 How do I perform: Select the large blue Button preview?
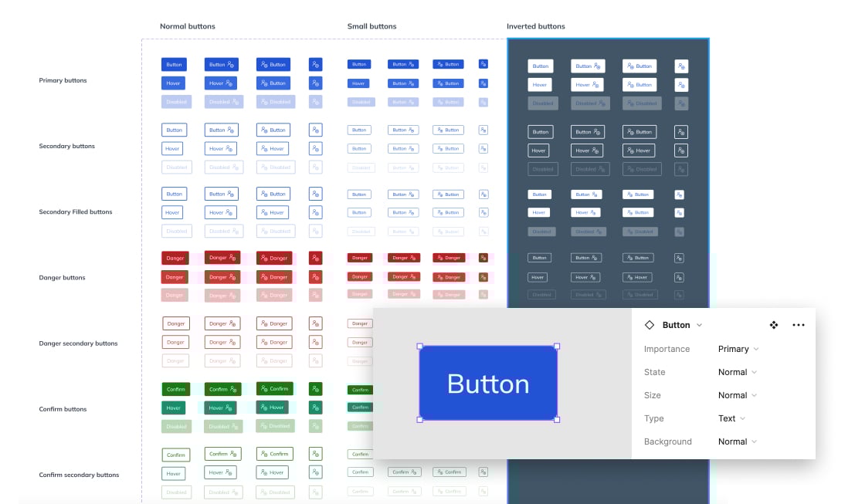coord(488,383)
